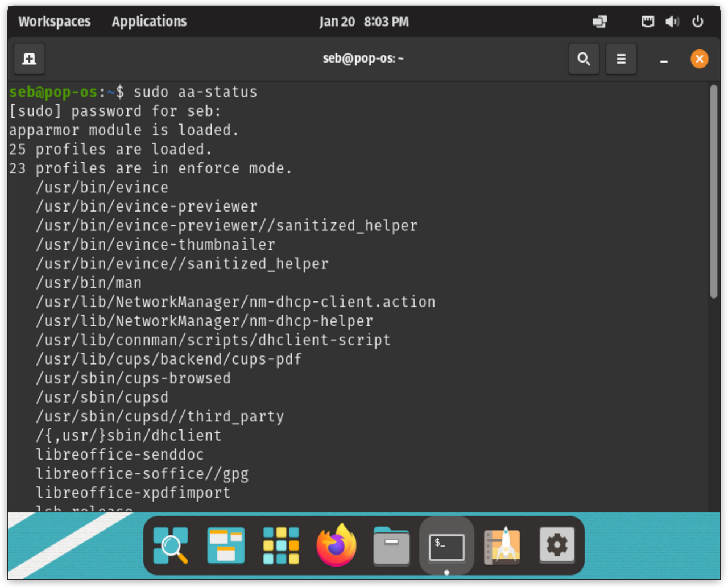Show calendar from the Jan 20 clock
The height and width of the screenshot is (587, 728).
coord(363,22)
